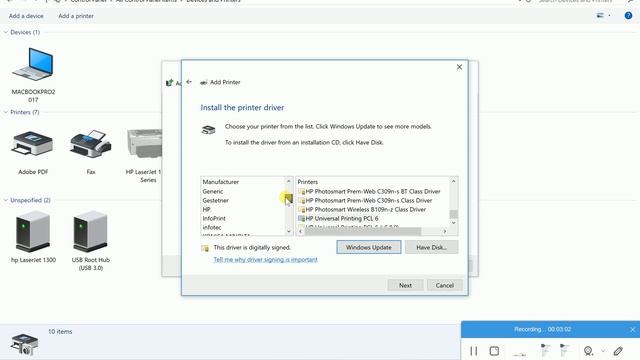Viewport: 640px width, 360px height.
Task: Open 'Tell me why driver signing is important'
Action: (265, 260)
